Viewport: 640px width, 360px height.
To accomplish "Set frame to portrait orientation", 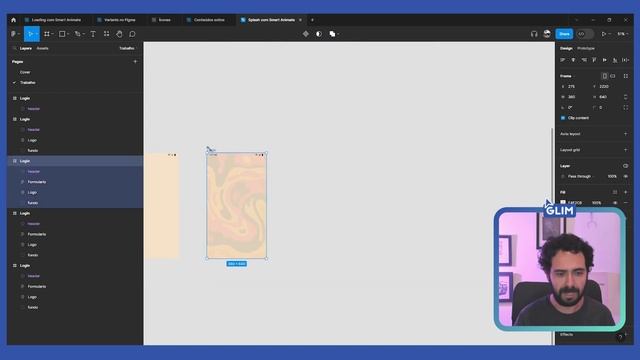I will (x=604, y=76).
